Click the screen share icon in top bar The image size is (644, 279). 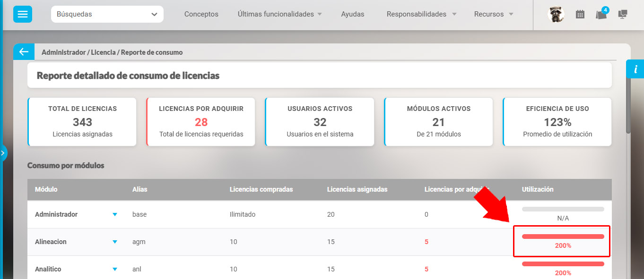[x=623, y=15]
